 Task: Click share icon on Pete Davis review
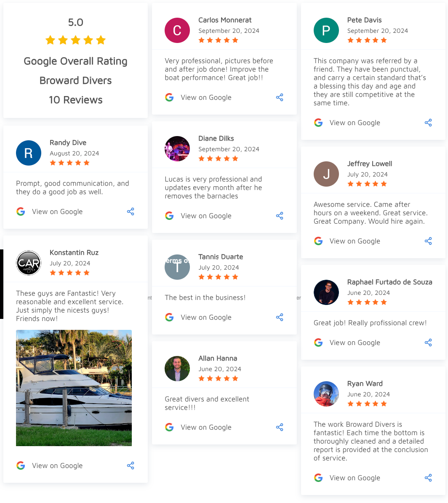click(428, 123)
